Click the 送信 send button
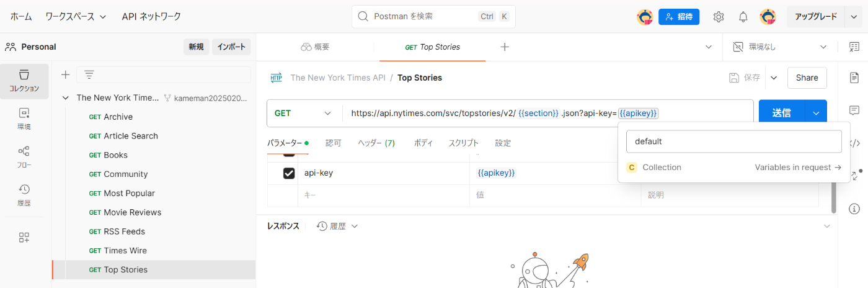 pos(782,113)
